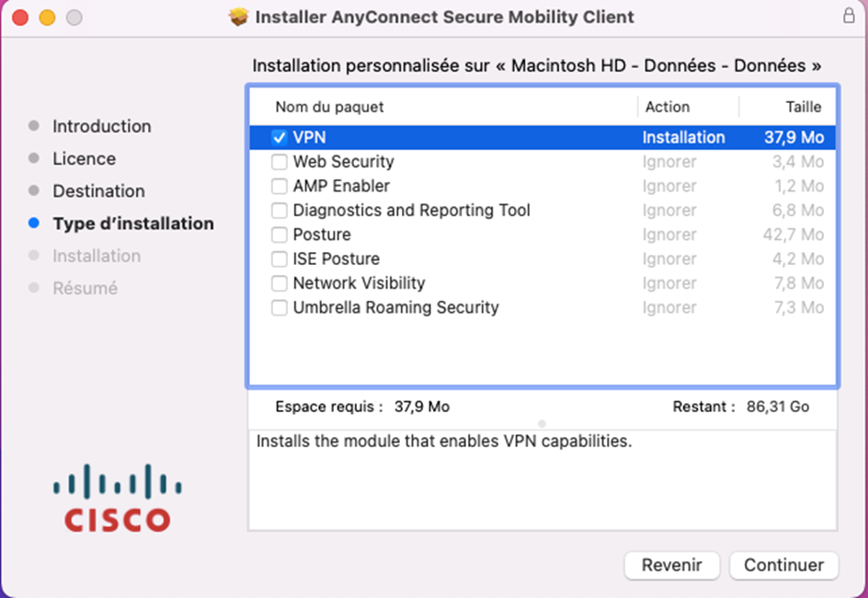The height and width of the screenshot is (598, 868).
Task: Select the Posture package checkbox
Action: coord(279,235)
